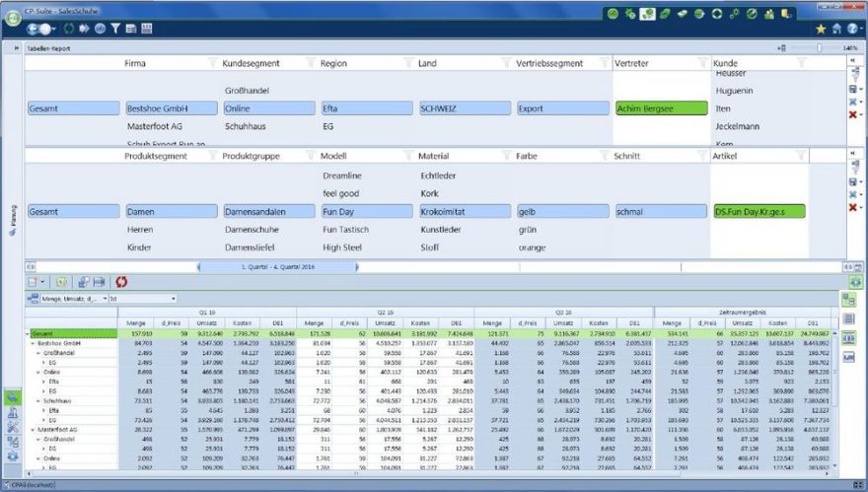868x492 pixels.
Task: Click the red refresh icon above the table
Action: click(121, 282)
